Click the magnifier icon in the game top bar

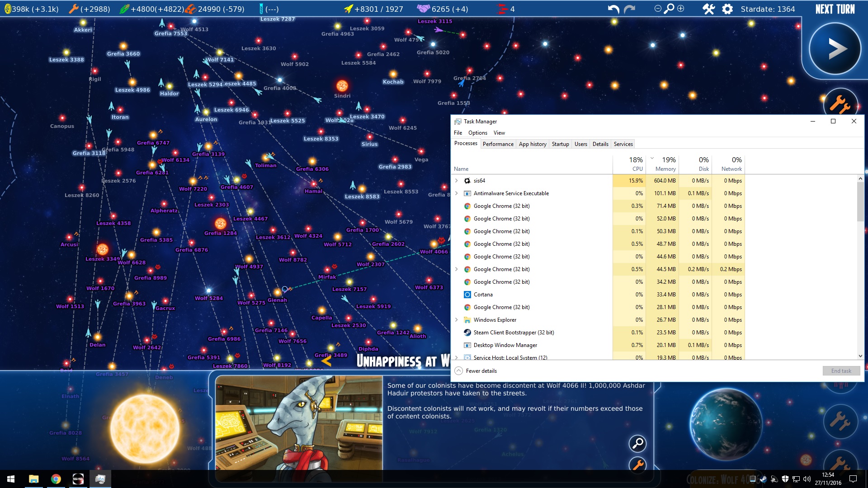pyautogui.click(x=669, y=9)
